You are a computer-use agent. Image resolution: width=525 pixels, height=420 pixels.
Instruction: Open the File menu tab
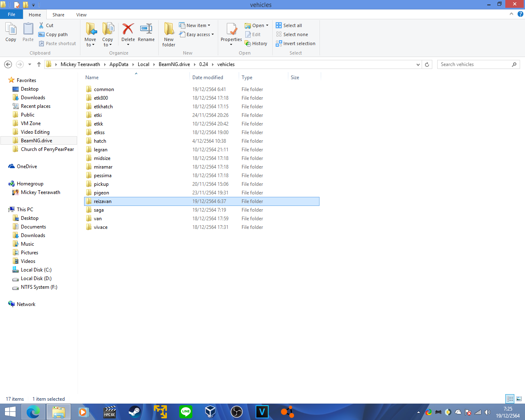[11, 14]
